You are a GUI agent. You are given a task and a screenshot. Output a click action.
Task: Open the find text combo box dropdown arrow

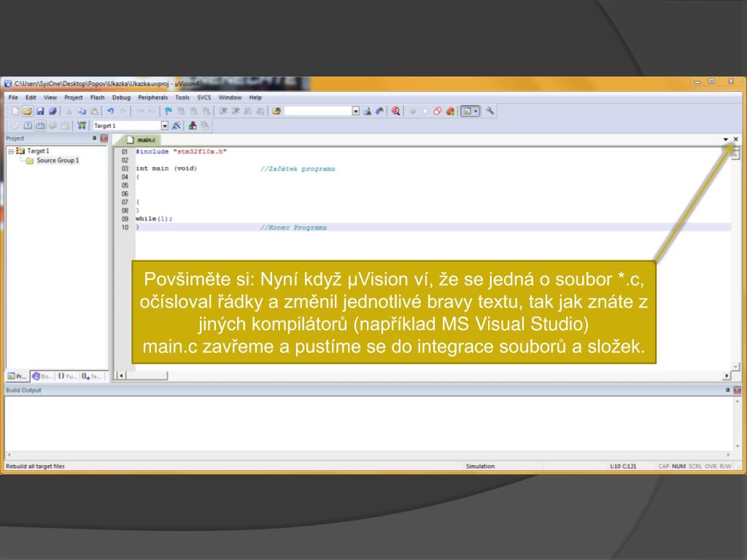coord(355,111)
